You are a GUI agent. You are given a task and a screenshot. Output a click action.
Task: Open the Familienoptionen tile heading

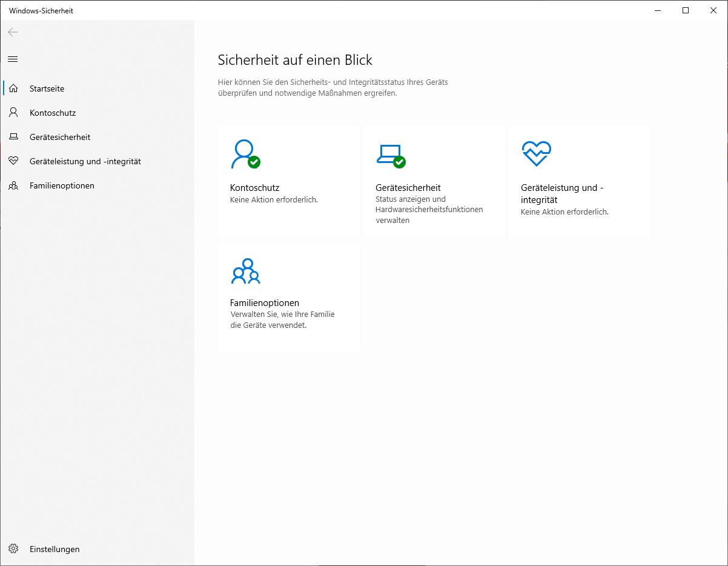click(265, 303)
